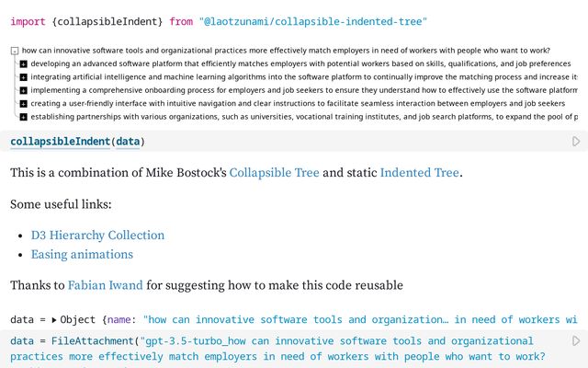Expand the data Object disclosure triangle
Image resolution: width=588 pixels, height=368 pixels.
[54, 320]
